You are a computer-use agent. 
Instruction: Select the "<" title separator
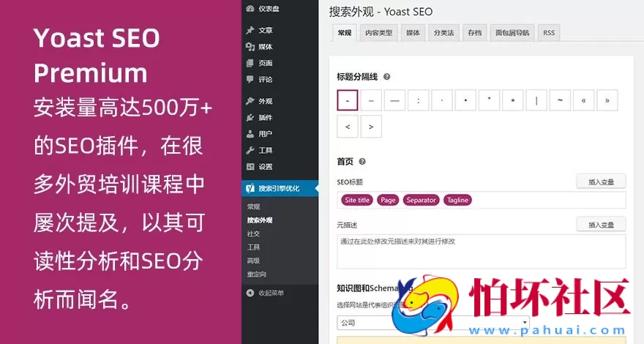tap(348, 127)
